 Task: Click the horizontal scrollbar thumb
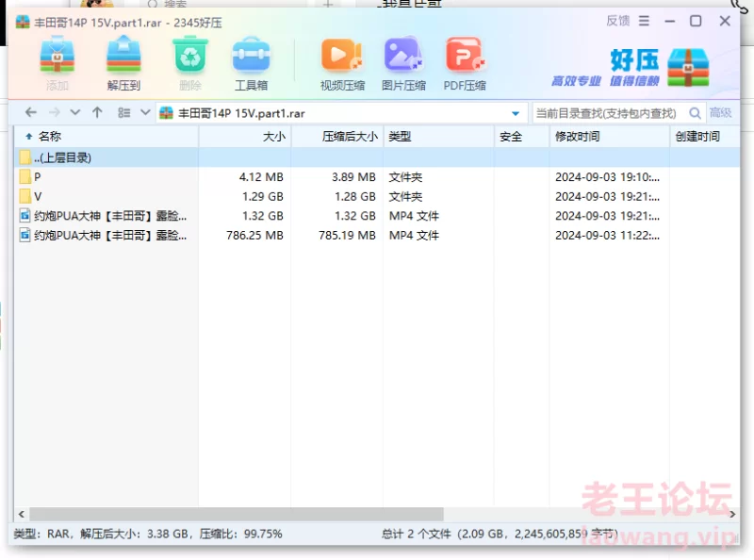(237, 514)
